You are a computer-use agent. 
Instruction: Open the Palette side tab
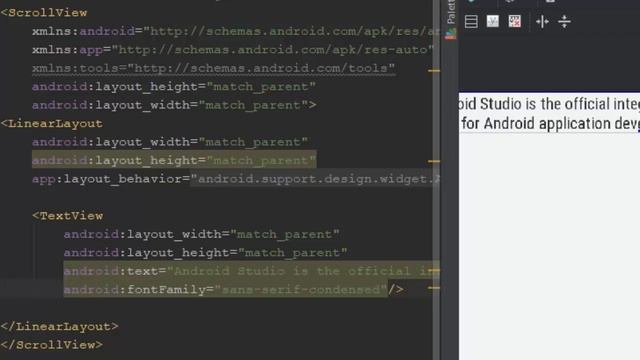pyautogui.click(x=451, y=19)
